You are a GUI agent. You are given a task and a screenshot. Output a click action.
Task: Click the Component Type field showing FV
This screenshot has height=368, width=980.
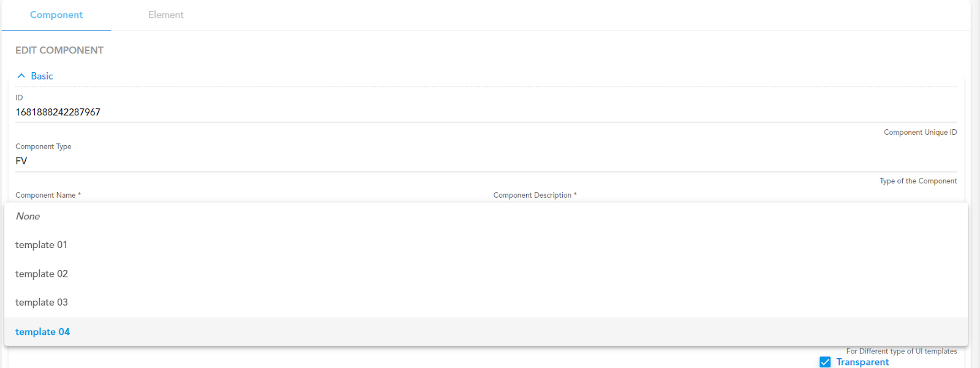(21, 161)
